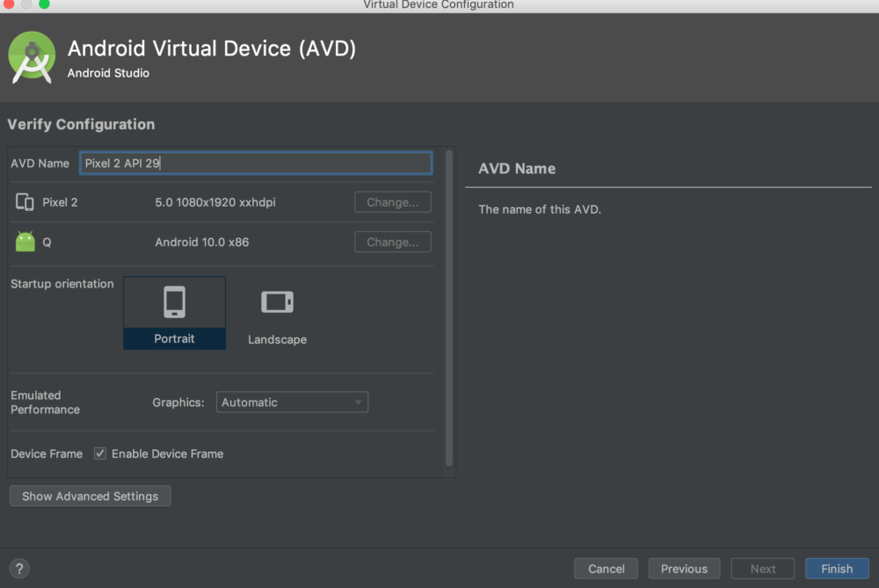Click the green macOS zoom window button
Screen dimensions: 879x588
click(44, 4)
